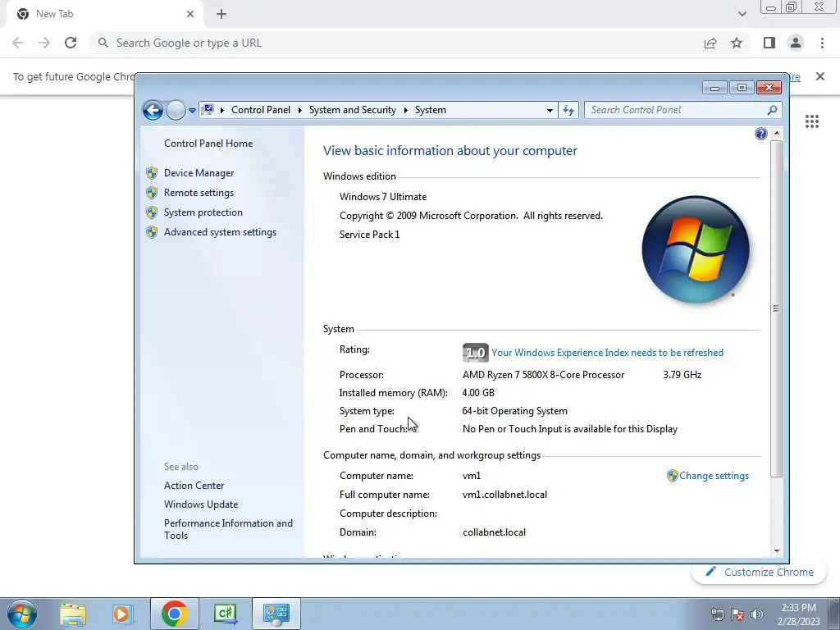Open Chrome three-dot menu
Screen dimensions: 840x630
pos(822,43)
